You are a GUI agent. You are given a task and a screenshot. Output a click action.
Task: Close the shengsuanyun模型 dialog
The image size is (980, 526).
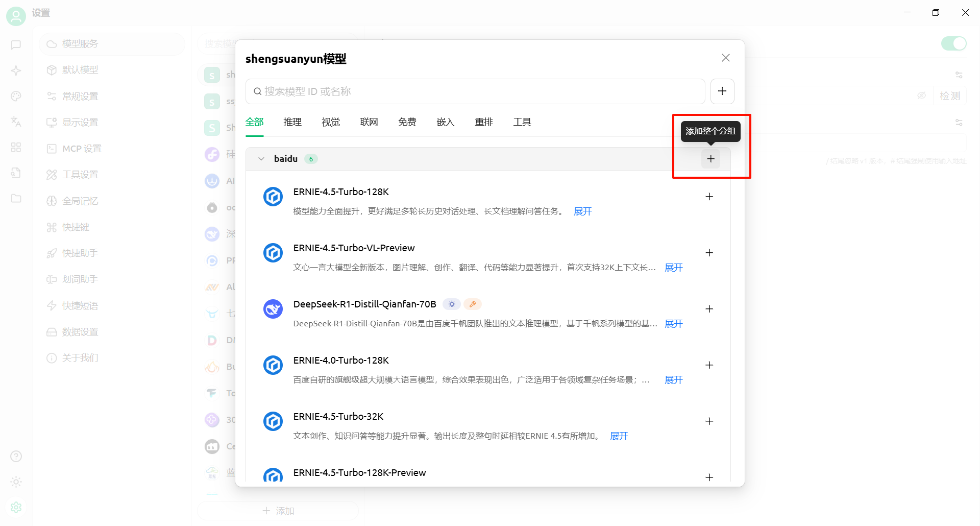point(726,58)
